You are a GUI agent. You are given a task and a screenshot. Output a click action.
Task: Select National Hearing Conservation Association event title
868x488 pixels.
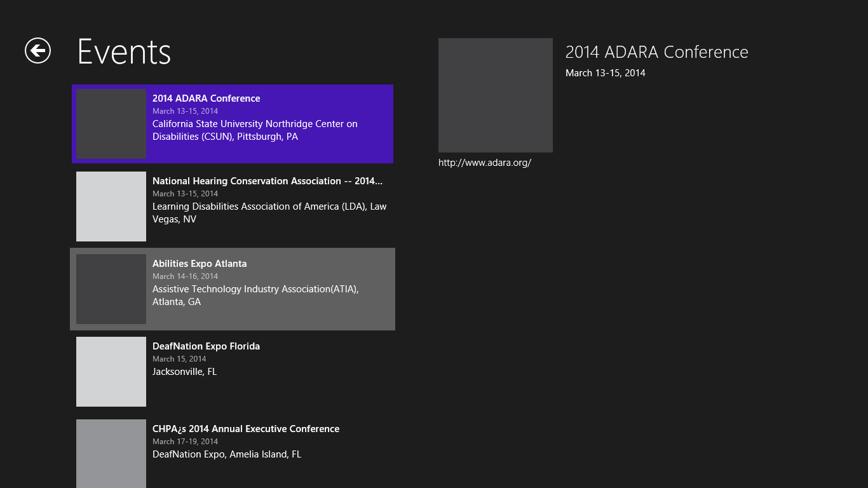coord(268,181)
